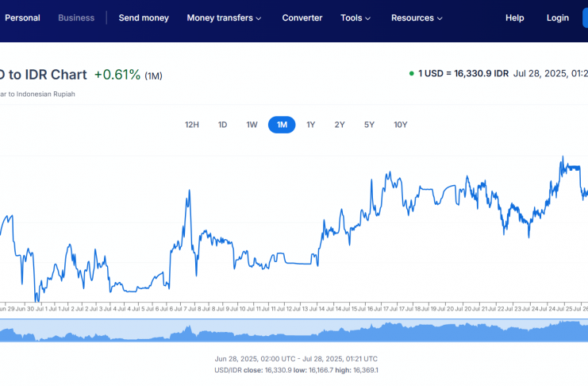This screenshot has width=588, height=386.
Task: Open the Converter page
Action: click(x=302, y=17)
